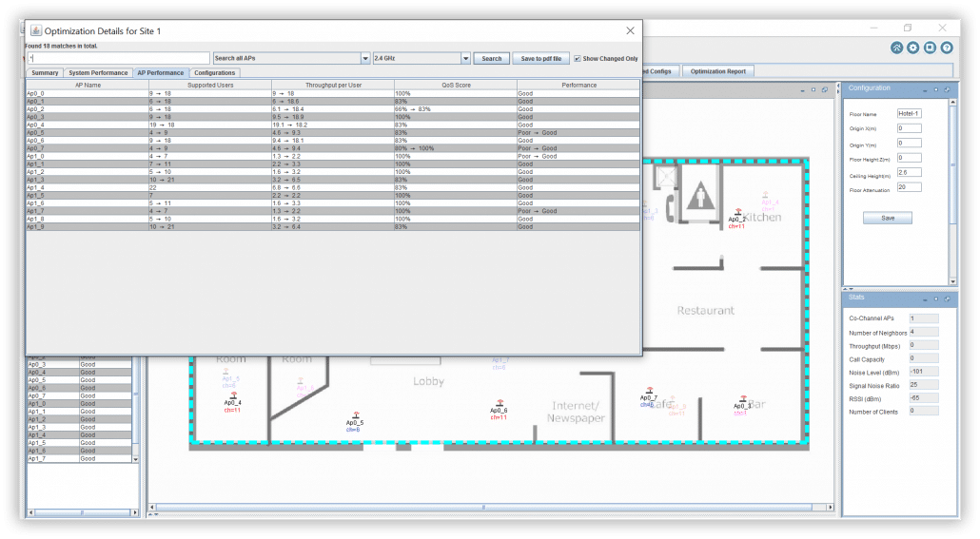Maximize the floor plan panel
Image resolution: width=980 pixels, height=539 pixels.
[813, 90]
